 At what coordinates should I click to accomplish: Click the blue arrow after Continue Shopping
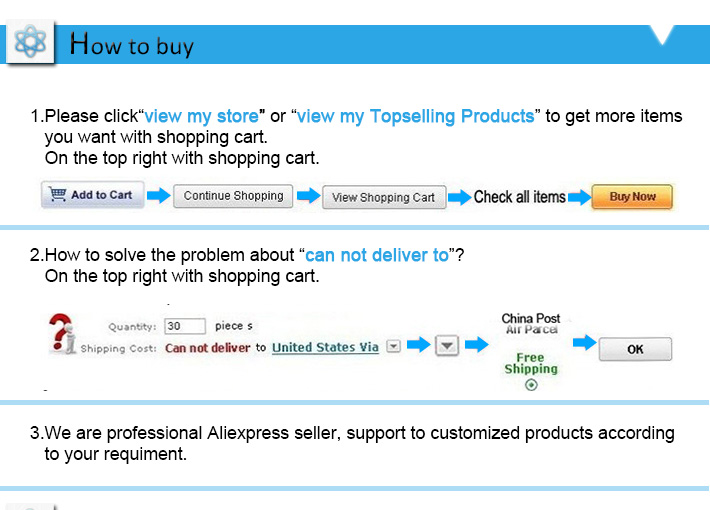(x=308, y=196)
